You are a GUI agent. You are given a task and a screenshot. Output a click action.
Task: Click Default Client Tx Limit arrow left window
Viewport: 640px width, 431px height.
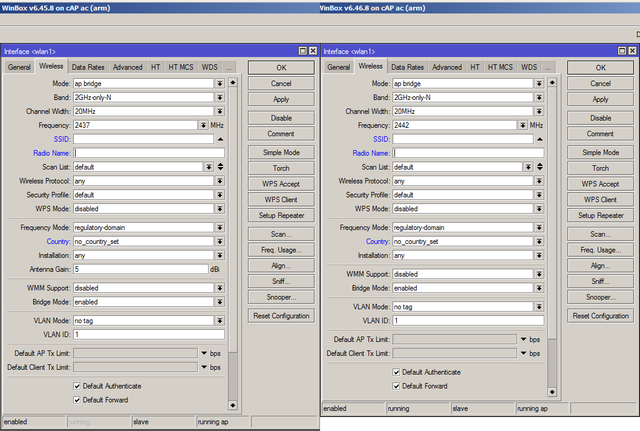[x=204, y=367]
